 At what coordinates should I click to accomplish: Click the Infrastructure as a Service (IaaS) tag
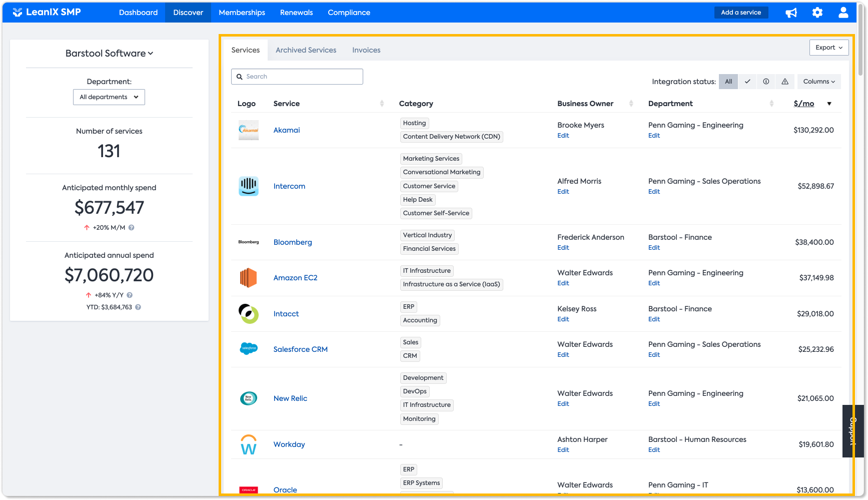[452, 284]
